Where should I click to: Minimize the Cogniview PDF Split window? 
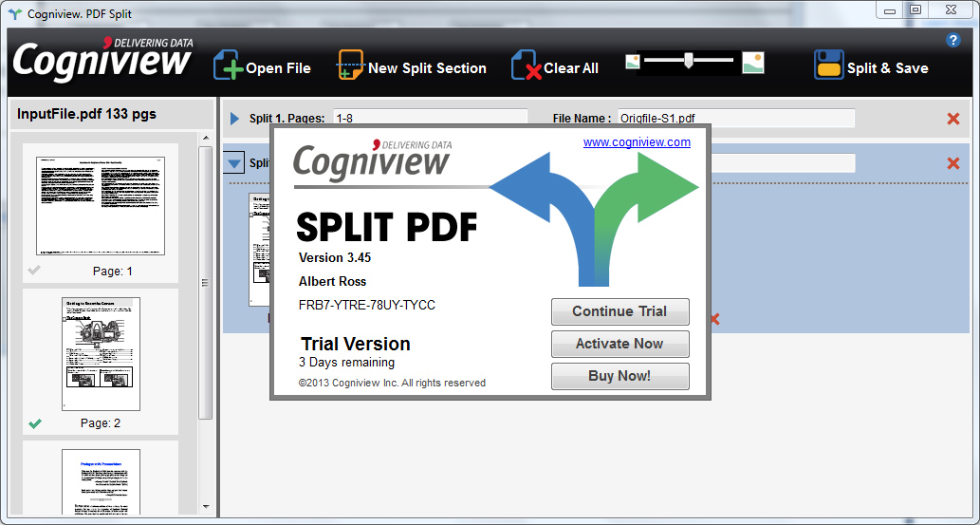(889, 9)
